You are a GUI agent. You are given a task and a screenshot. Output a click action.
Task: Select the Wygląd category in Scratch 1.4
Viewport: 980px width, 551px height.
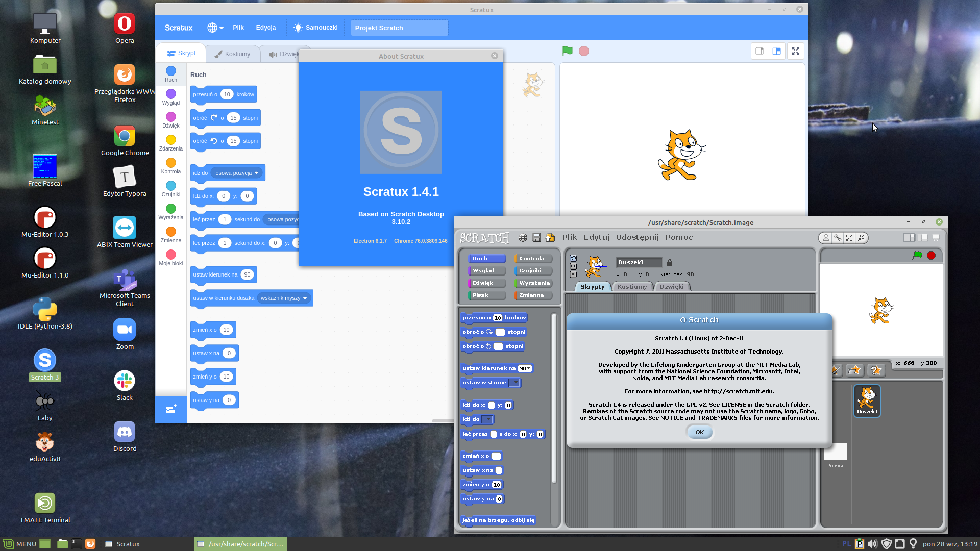(x=487, y=271)
